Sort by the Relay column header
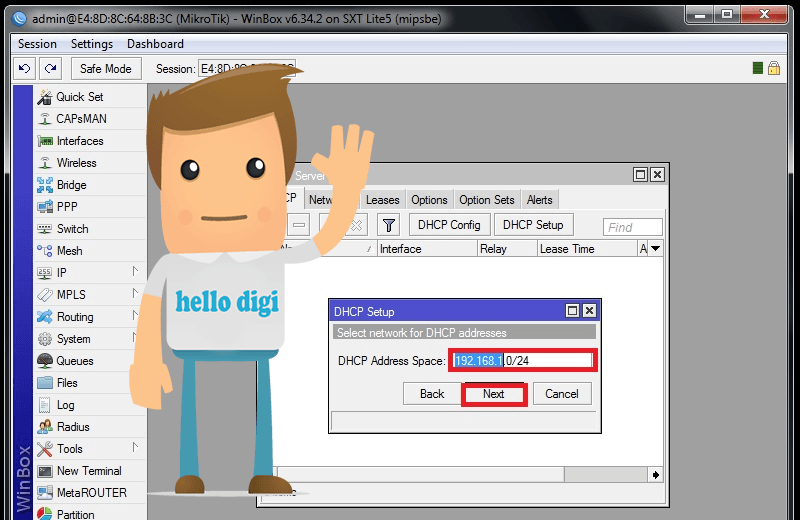The height and width of the screenshot is (520, 800). (507, 249)
